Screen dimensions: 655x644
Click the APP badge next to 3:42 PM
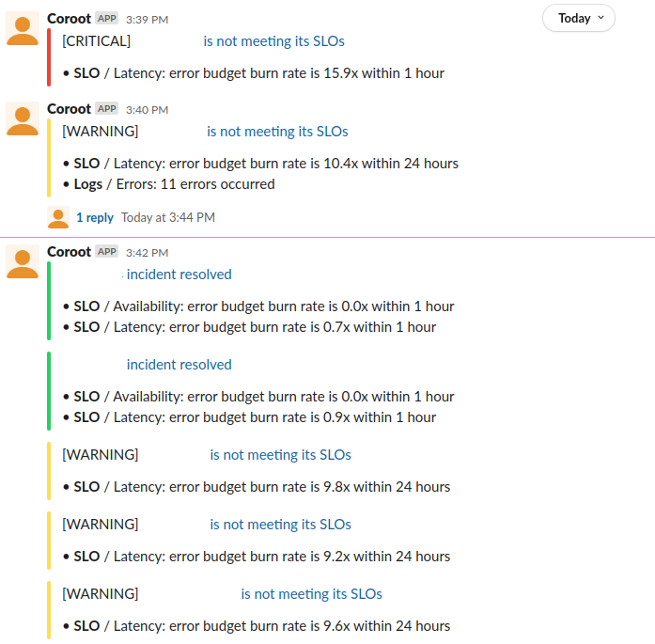tap(106, 252)
